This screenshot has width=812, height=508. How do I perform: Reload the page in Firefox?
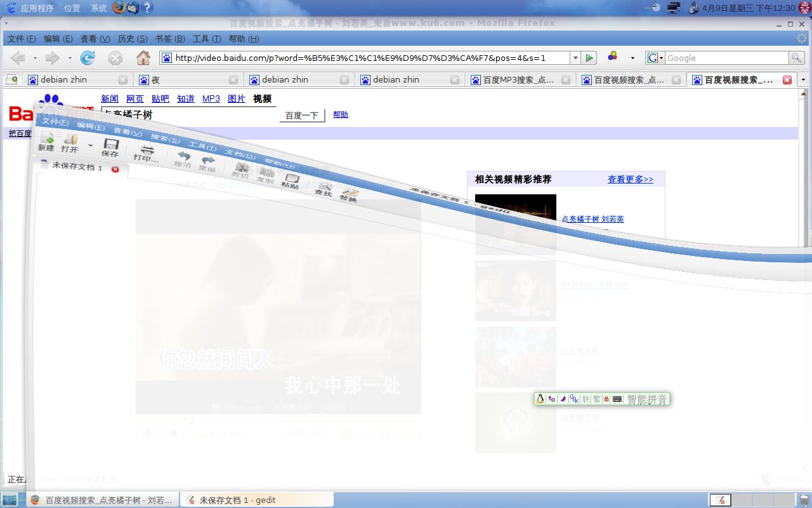point(88,58)
